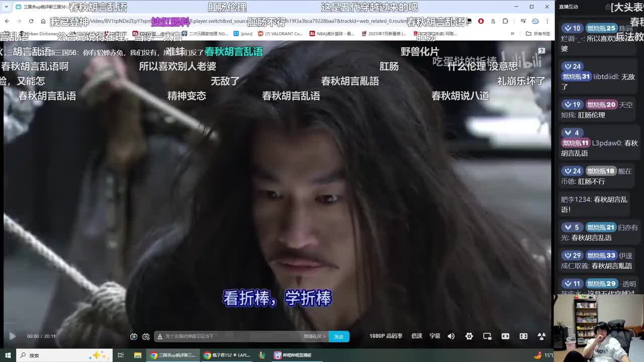Open Chrome extensions puzzle icon

[x=505, y=21]
